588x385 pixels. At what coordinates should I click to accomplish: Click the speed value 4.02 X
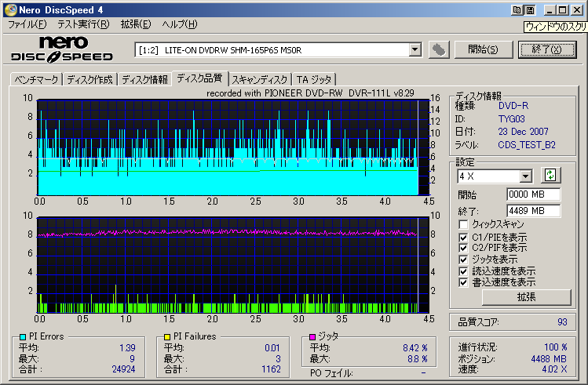point(554,369)
